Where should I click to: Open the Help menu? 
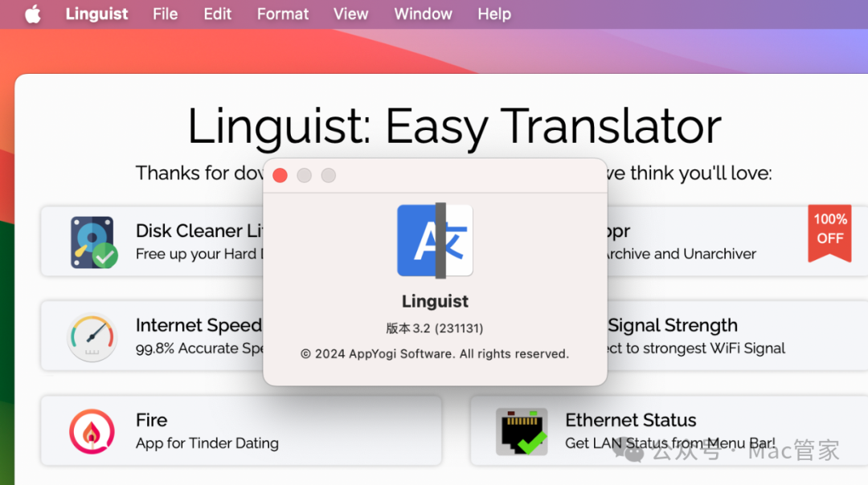(493, 14)
